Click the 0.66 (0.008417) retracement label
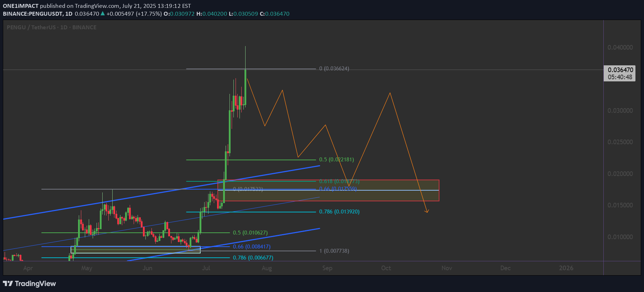Viewport: 644px width, 292px height. [252, 247]
